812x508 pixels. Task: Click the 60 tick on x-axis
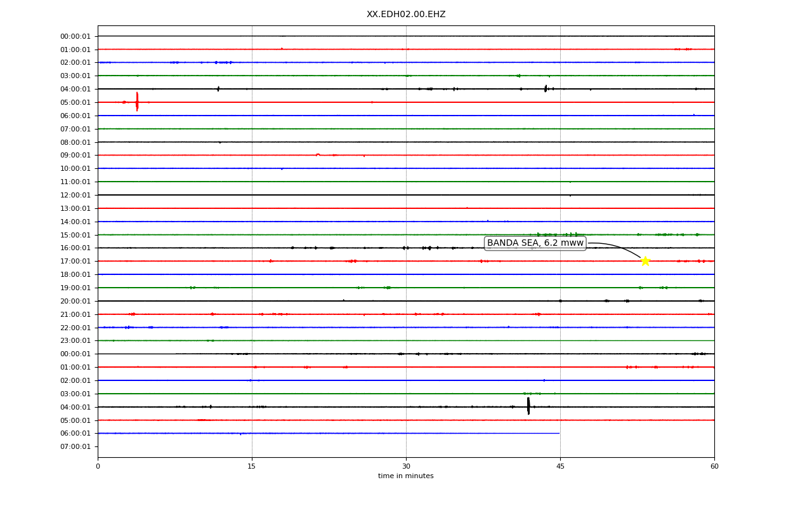click(x=714, y=467)
